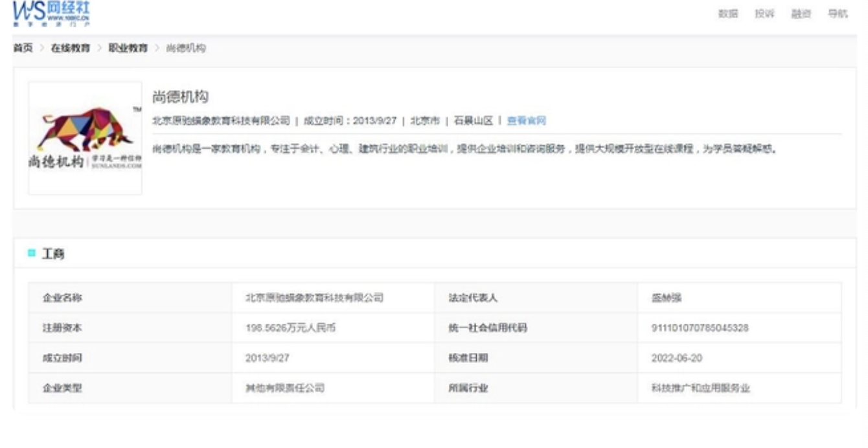Click the company description paragraph text
Viewport: 868px width, 448px height.
click(x=464, y=149)
